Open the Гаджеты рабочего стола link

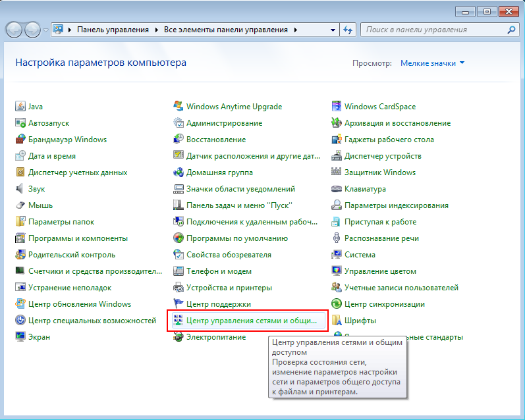click(x=389, y=139)
